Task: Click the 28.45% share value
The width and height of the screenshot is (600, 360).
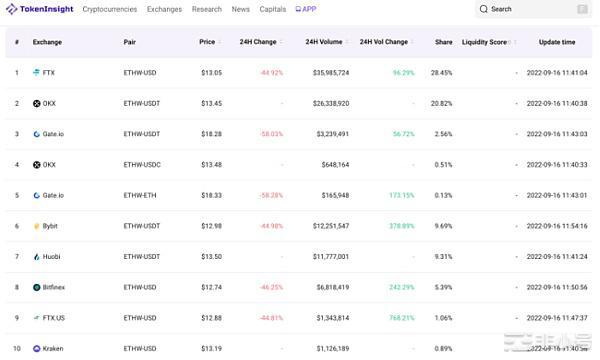Action: coord(442,73)
